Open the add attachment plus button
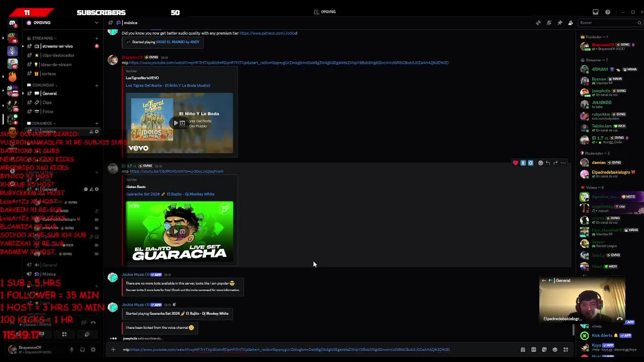644x362 pixels. tap(113, 349)
